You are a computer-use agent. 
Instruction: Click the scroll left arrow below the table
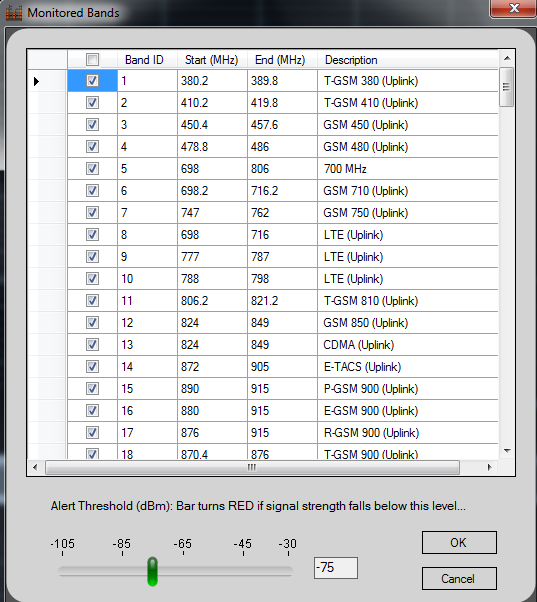click(35, 467)
